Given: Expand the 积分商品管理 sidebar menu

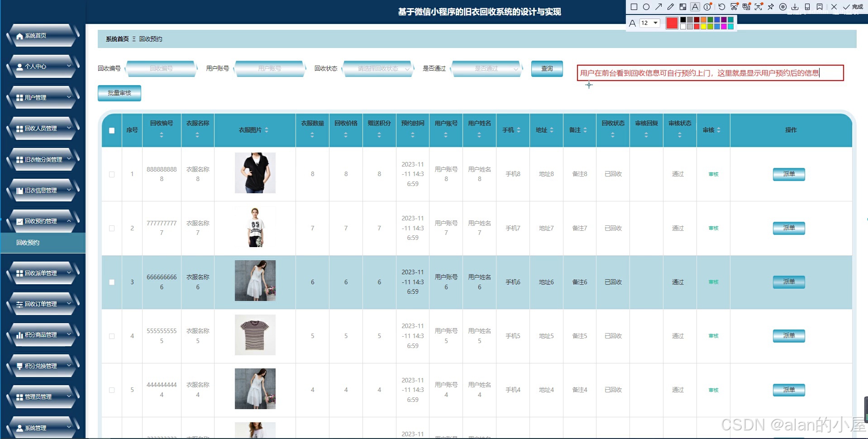Looking at the screenshot, I should [x=43, y=335].
